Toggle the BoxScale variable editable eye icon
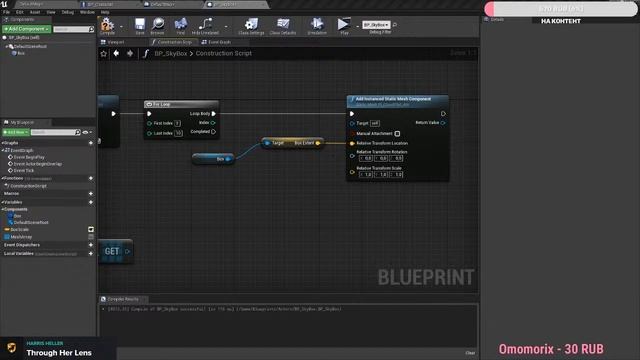The height and width of the screenshot is (360, 640). (x=91, y=229)
